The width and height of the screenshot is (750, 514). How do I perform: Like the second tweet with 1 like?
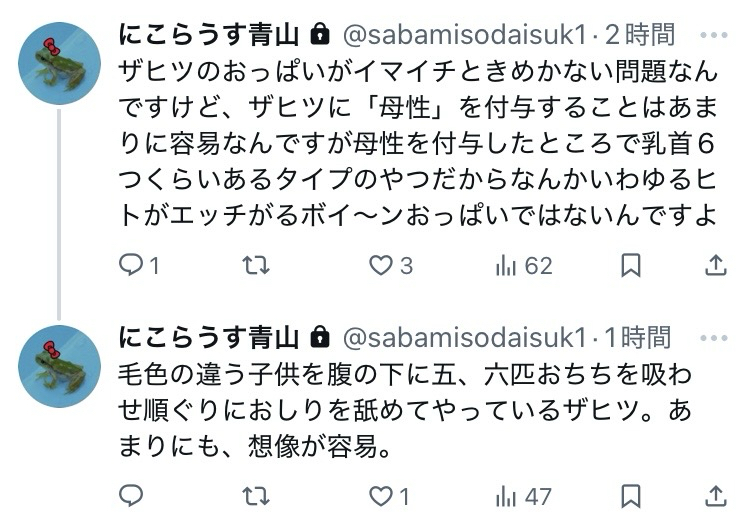click(x=381, y=495)
